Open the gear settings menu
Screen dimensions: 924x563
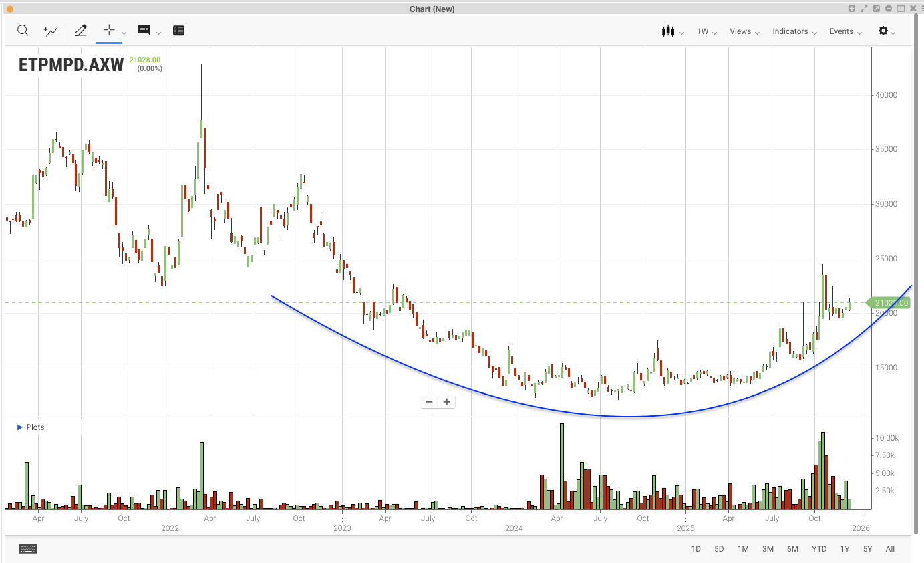pos(883,31)
